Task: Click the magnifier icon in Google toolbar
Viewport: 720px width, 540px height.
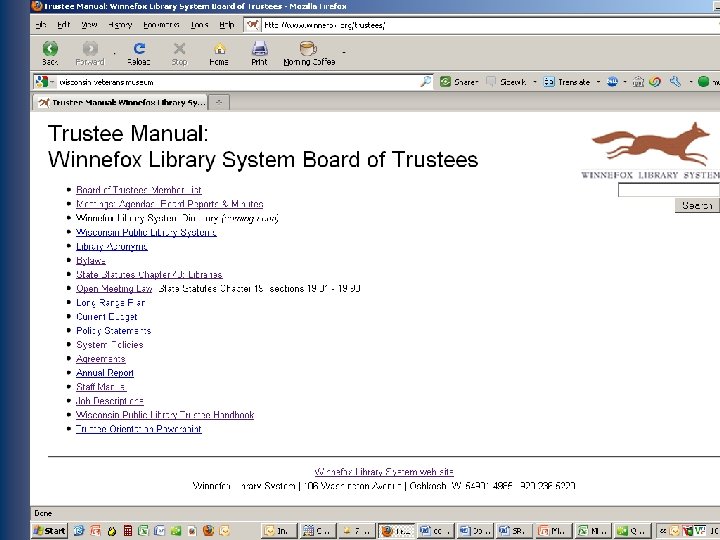Action: click(x=426, y=82)
